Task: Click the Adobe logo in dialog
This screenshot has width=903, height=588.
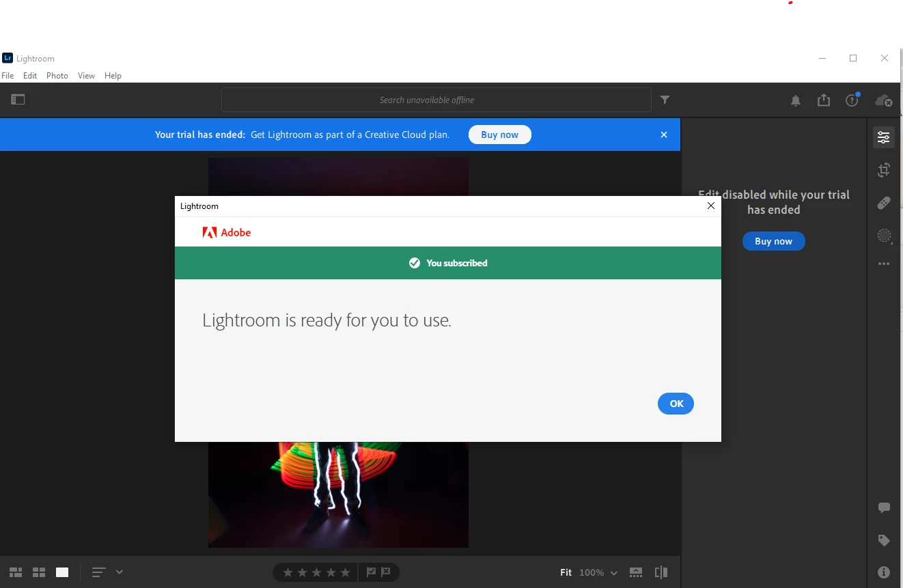Action: click(227, 233)
